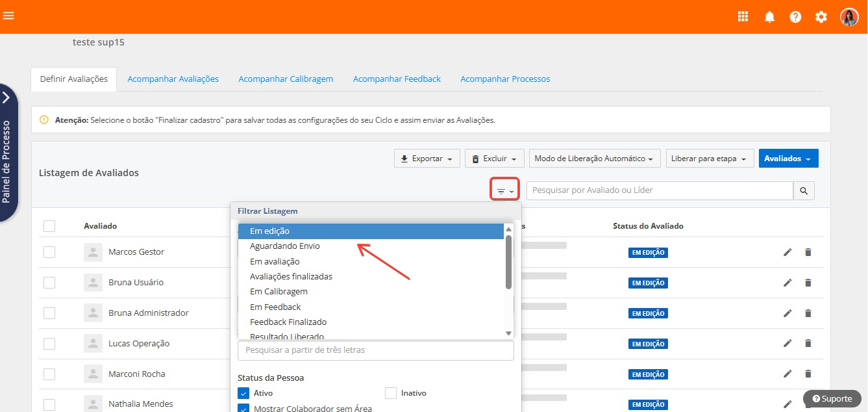The width and height of the screenshot is (868, 412).
Task: Open the hamburger menu icon
Action: (8, 16)
